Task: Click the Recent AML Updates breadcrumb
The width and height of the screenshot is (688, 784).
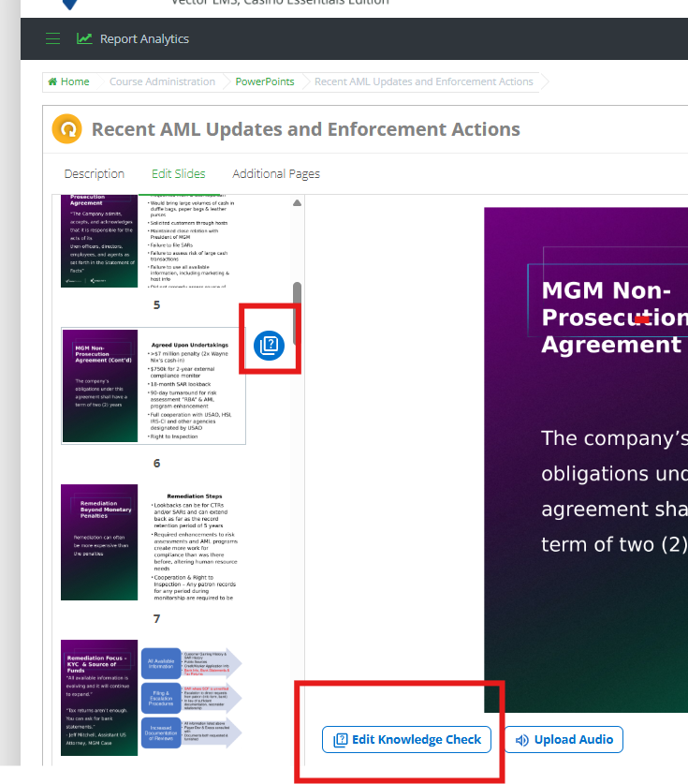Action: tap(424, 81)
